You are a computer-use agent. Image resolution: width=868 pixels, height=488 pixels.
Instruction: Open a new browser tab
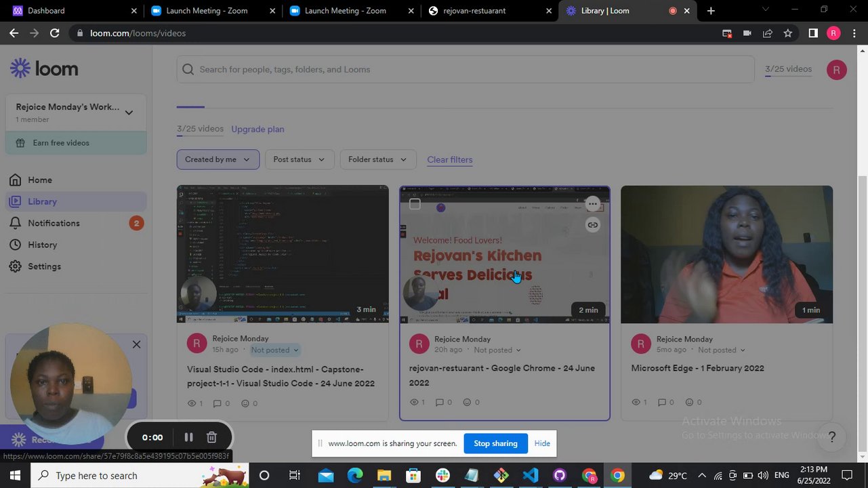point(710,11)
